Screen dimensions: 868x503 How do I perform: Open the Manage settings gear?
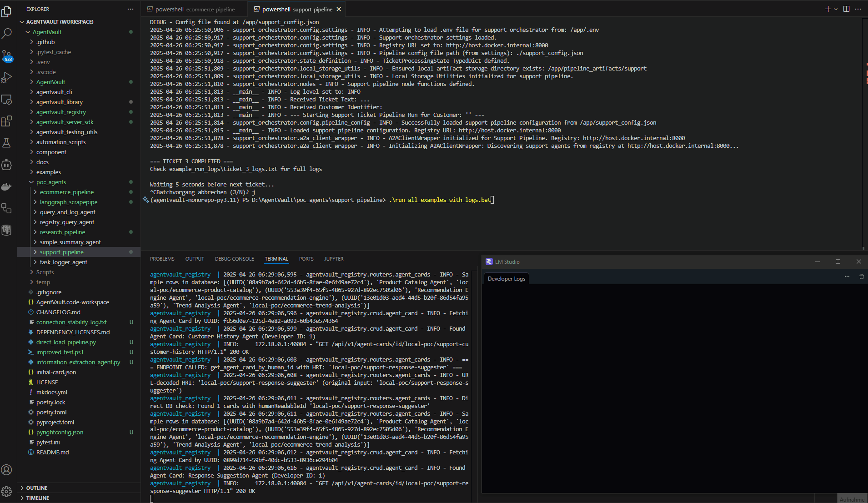point(7,492)
